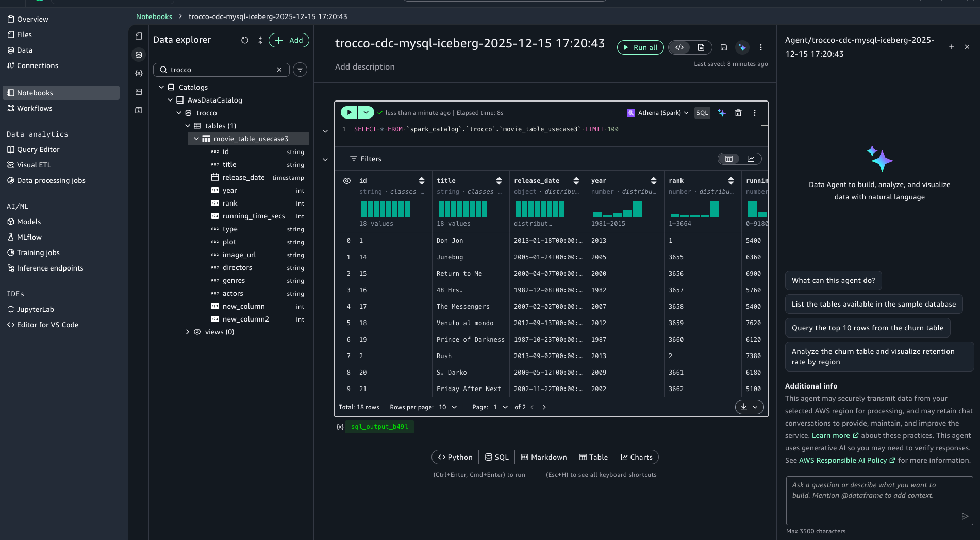Open Workflows in left navigation
980x540 pixels.
(35, 108)
